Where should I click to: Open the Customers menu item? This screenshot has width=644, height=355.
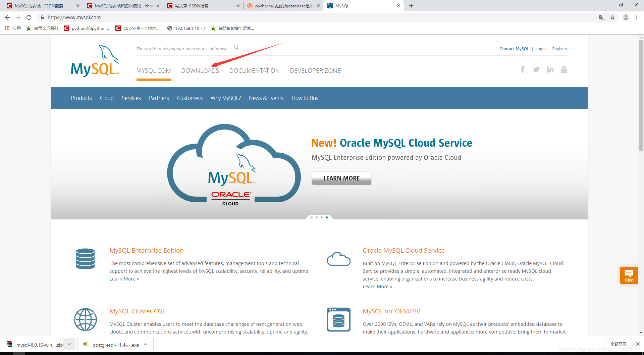coord(190,98)
